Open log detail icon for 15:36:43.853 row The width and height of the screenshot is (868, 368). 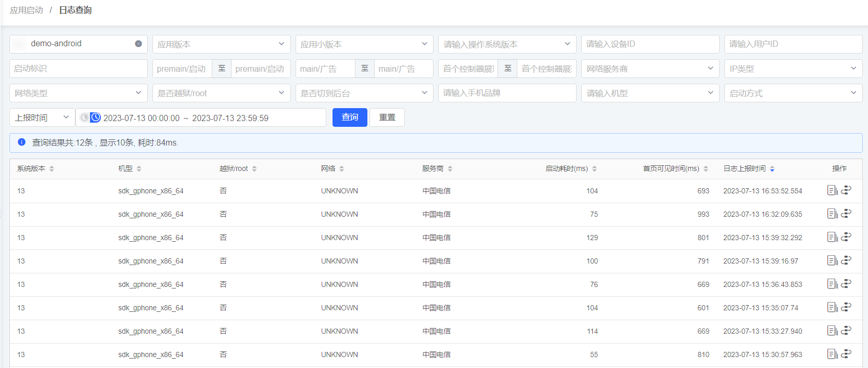pyautogui.click(x=832, y=284)
